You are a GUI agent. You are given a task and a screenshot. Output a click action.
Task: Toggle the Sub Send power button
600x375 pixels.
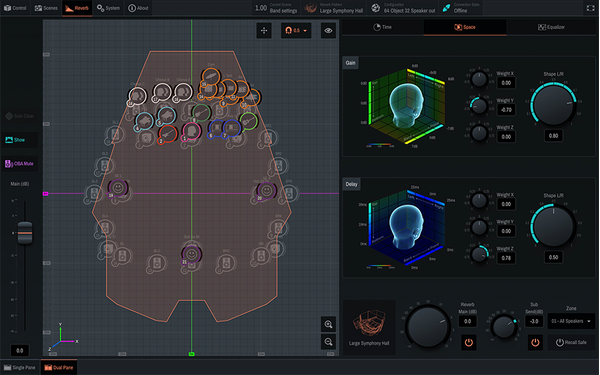[x=535, y=342]
